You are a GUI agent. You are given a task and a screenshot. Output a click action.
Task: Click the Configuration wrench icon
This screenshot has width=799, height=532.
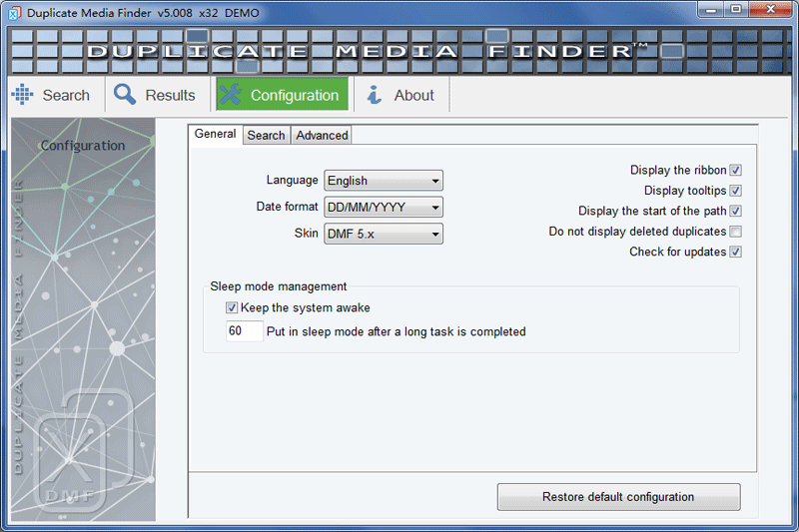(x=231, y=94)
